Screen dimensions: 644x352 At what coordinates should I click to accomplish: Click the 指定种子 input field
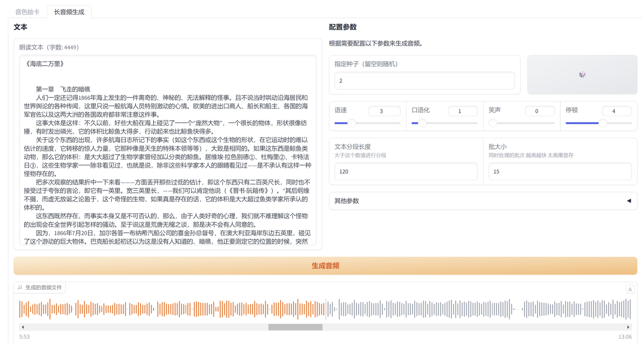425,81
